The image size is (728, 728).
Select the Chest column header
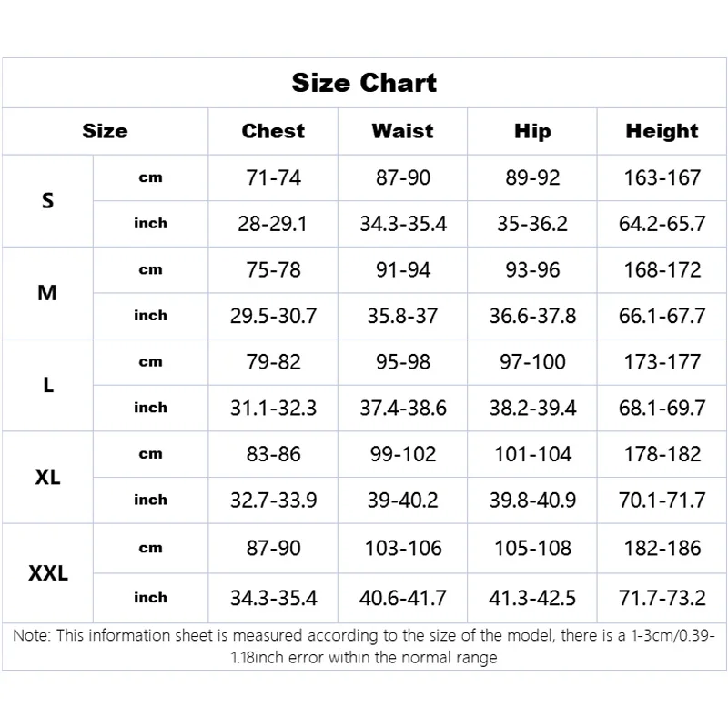(273, 131)
